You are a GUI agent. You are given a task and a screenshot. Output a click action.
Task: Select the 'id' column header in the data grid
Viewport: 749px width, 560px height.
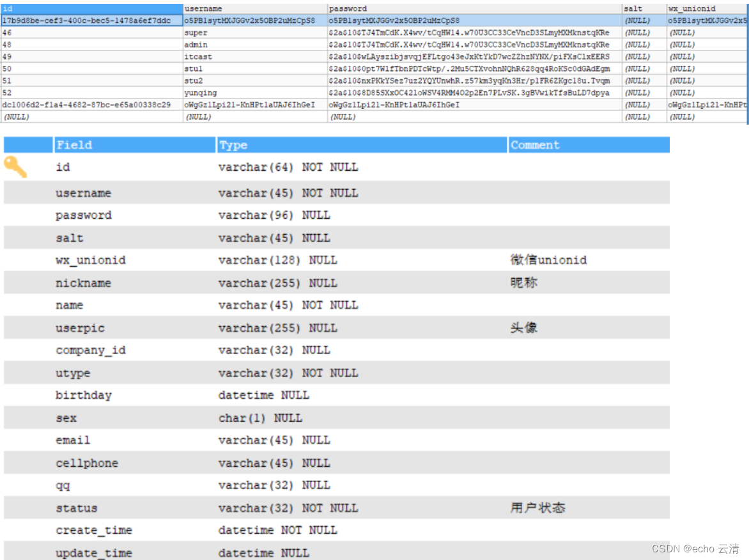(x=92, y=8)
